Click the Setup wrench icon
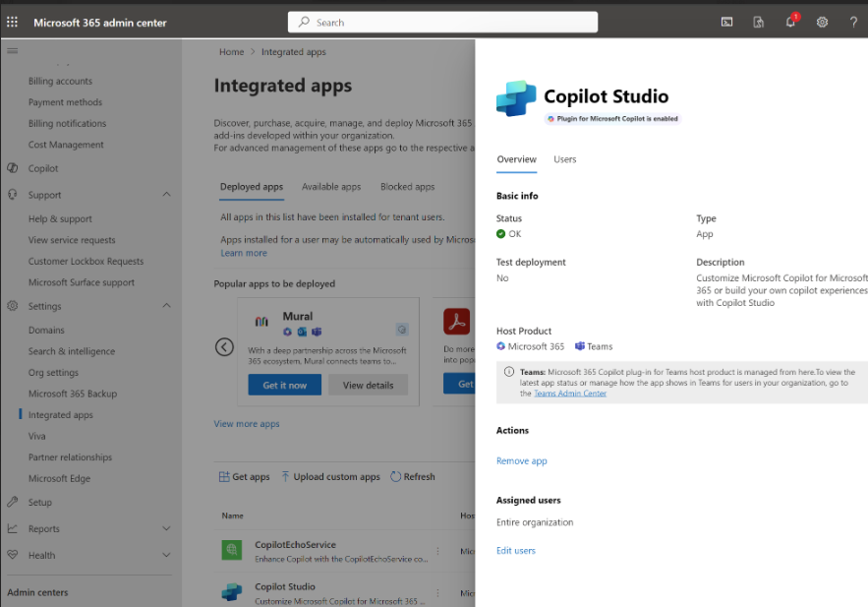Image resolution: width=868 pixels, height=607 pixels. [x=12, y=502]
